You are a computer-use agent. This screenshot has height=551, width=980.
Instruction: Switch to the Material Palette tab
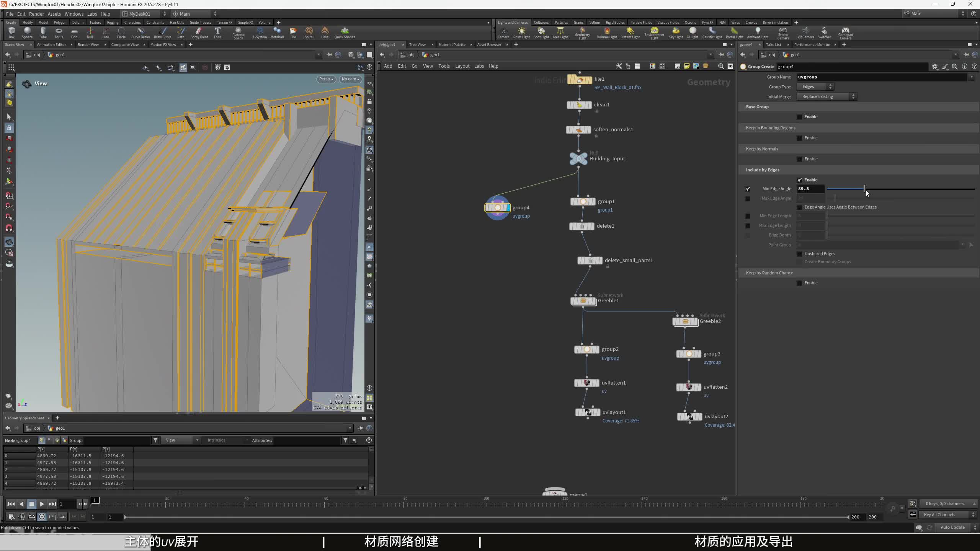tap(452, 45)
